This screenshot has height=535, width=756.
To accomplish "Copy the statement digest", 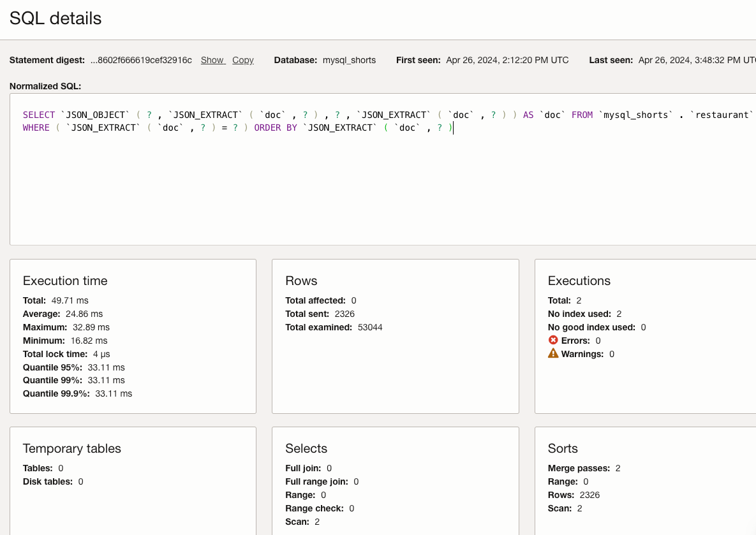I will coord(243,60).
